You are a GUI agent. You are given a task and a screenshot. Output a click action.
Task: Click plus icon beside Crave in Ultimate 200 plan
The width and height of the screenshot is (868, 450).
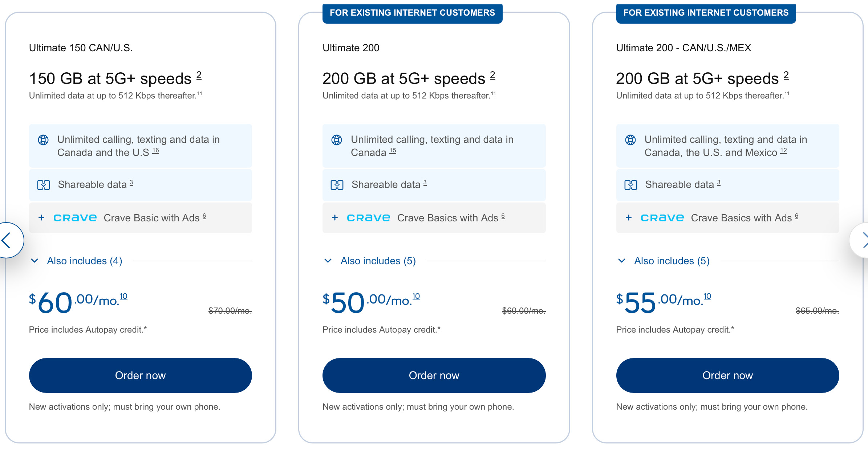[x=335, y=218]
